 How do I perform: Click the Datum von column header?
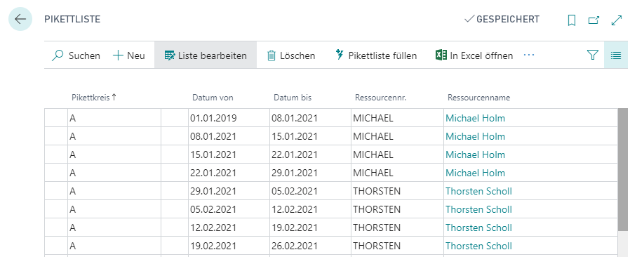[x=213, y=98]
